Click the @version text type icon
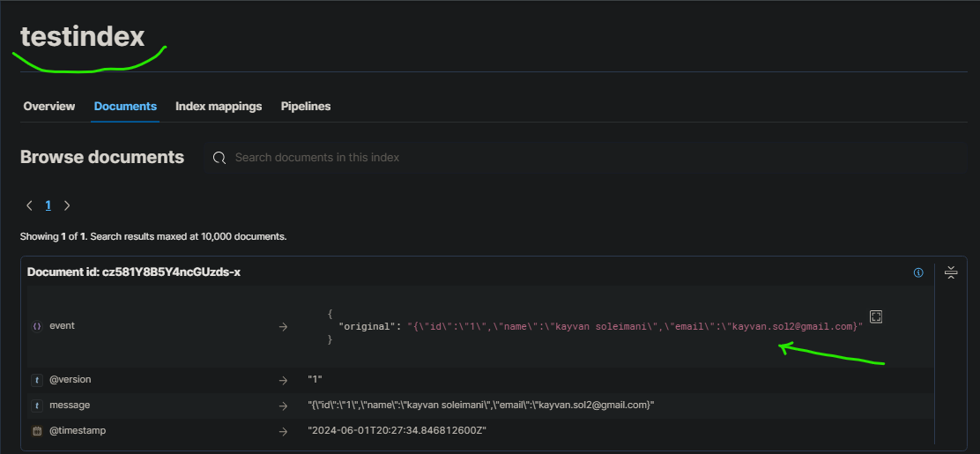 [37, 380]
